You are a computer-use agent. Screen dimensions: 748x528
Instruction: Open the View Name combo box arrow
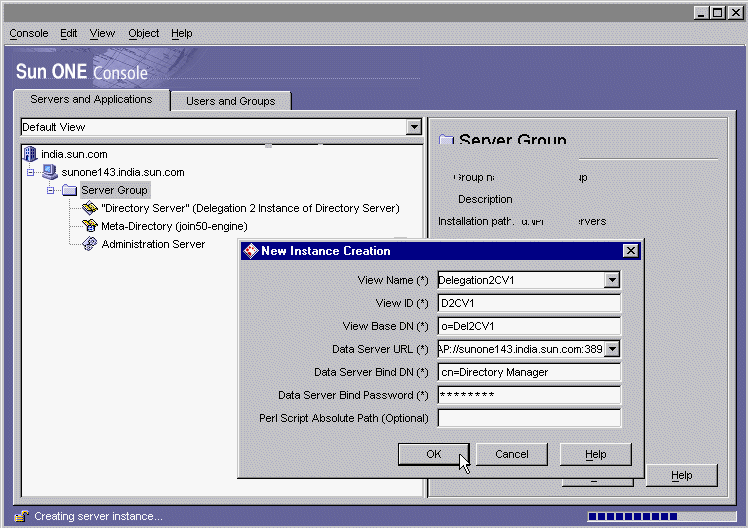pyautogui.click(x=612, y=280)
